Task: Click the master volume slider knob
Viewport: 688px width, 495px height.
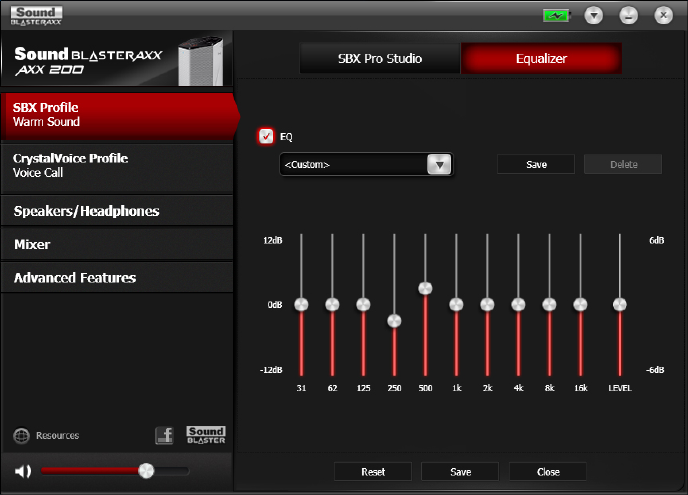Action: pyautogui.click(x=146, y=471)
